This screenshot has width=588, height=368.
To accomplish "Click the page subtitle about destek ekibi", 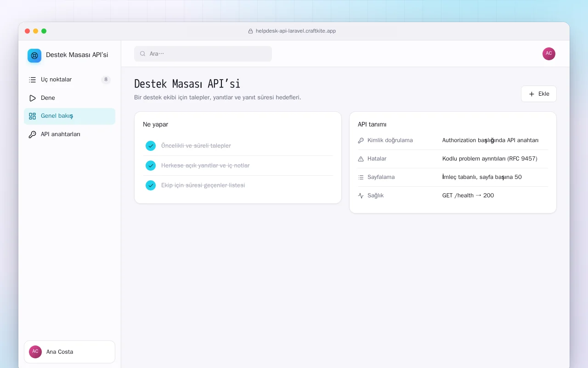I will [218, 98].
